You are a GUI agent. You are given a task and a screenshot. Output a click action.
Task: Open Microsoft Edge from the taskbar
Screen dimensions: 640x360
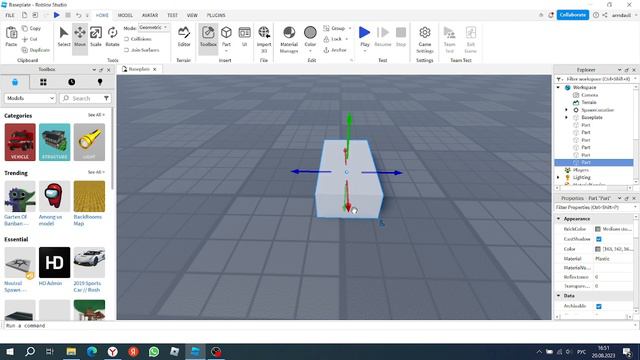[x=92, y=351]
